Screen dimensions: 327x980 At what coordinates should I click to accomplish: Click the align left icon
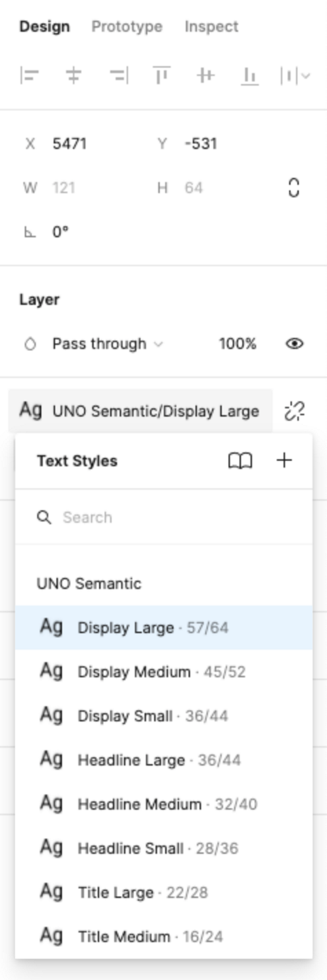tap(29, 76)
